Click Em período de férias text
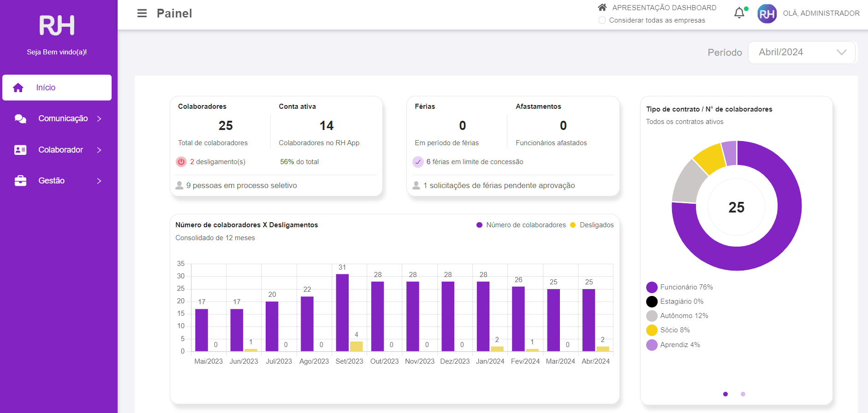 pyautogui.click(x=446, y=143)
